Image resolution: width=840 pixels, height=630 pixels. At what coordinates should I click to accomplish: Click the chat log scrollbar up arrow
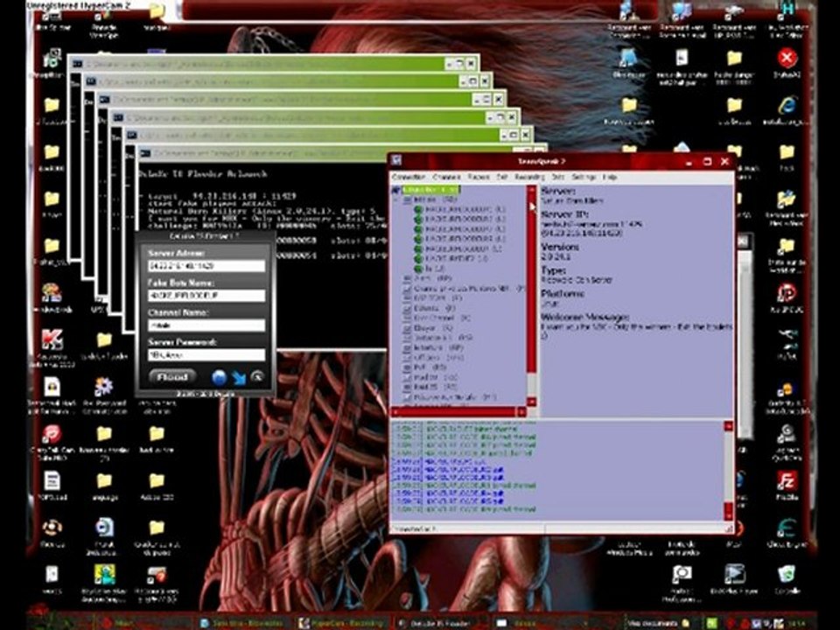click(729, 426)
